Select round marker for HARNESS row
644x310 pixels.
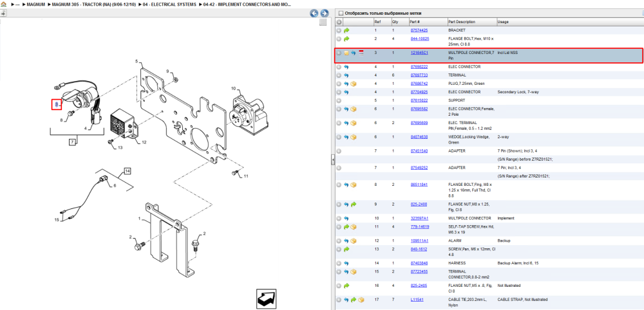tap(339, 263)
